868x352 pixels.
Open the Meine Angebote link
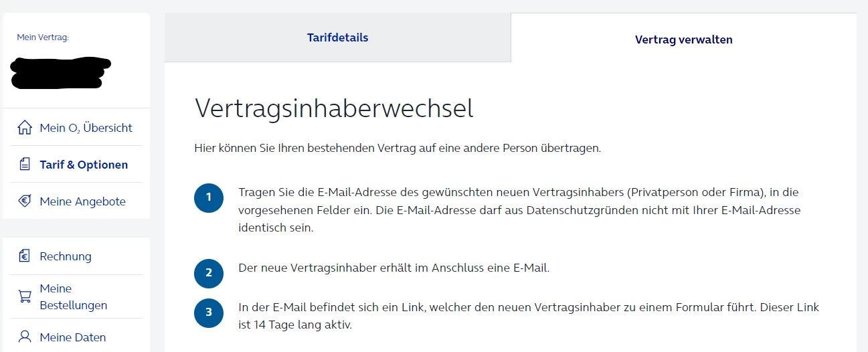82,201
